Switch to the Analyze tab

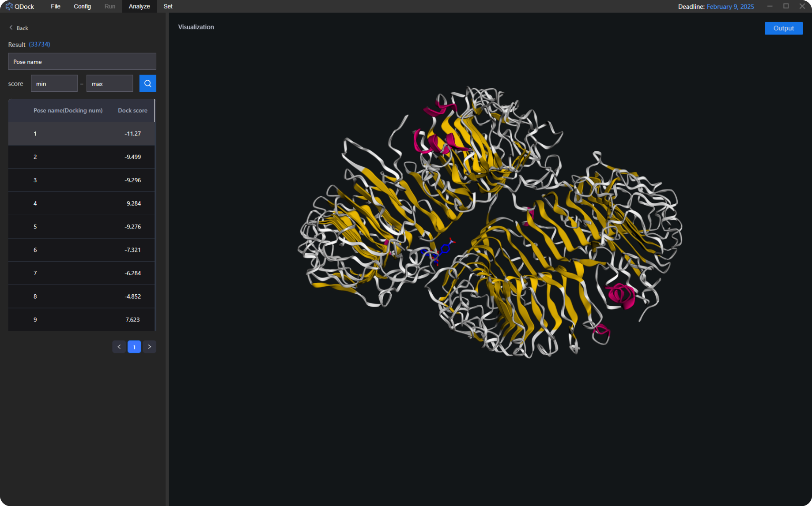(x=139, y=6)
